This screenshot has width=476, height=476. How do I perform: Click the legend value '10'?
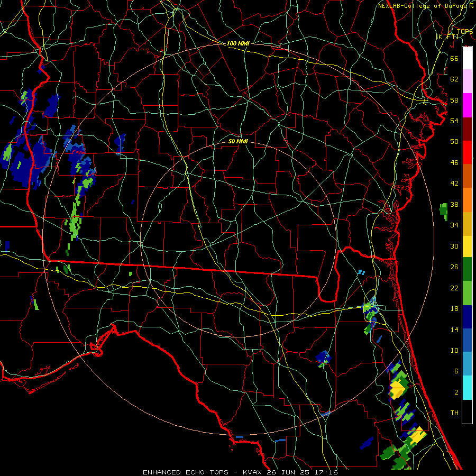click(454, 351)
